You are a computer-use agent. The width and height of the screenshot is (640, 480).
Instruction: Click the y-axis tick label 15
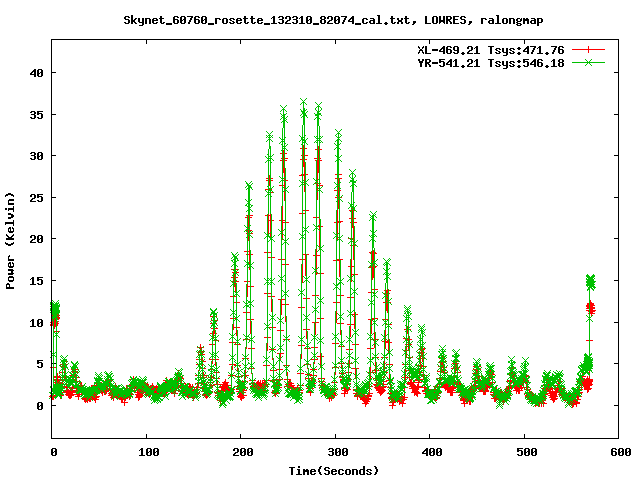click(37, 281)
